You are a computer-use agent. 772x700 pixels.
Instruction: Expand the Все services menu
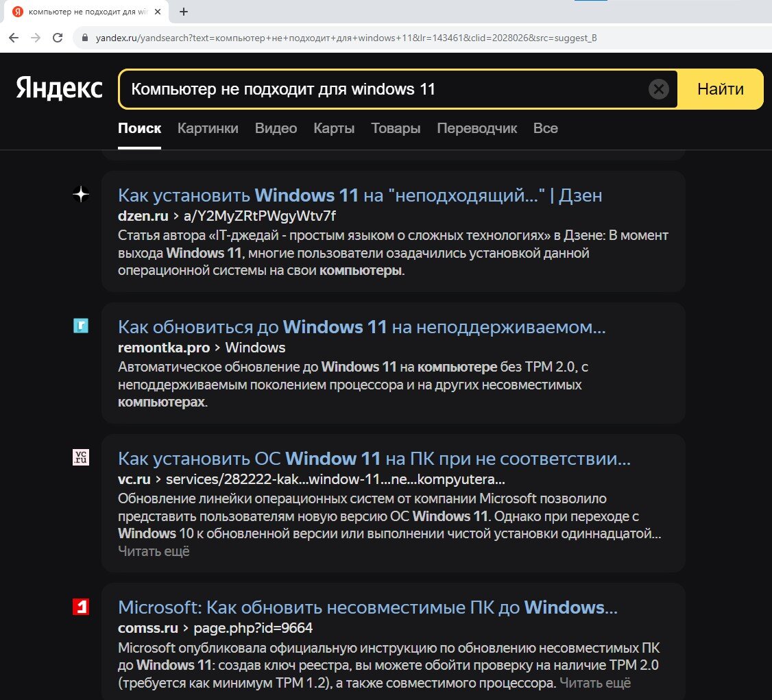pyautogui.click(x=546, y=128)
